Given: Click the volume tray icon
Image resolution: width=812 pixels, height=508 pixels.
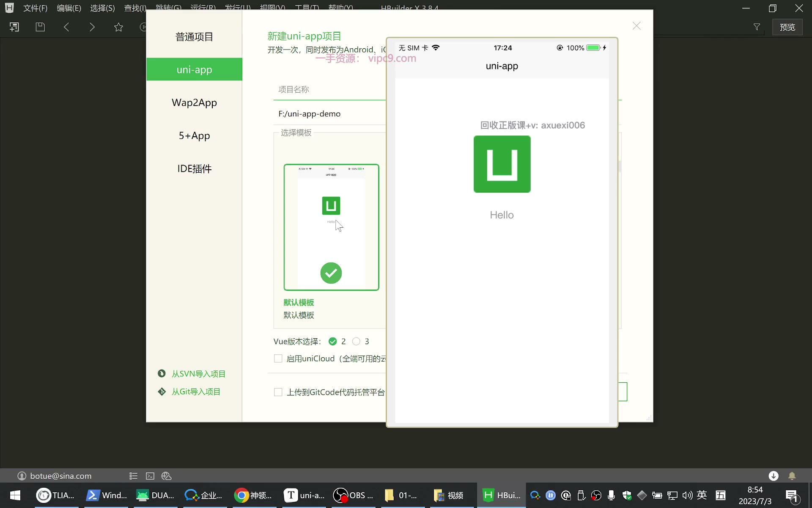Looking at the screenshot, I should point(688,495).
